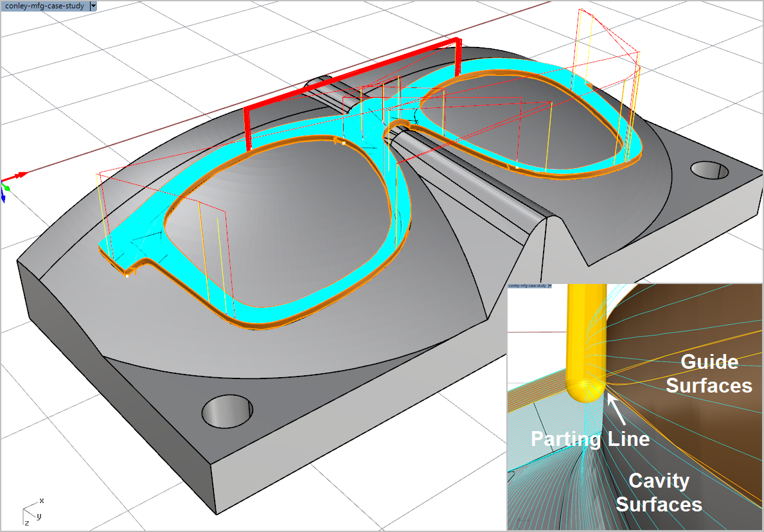Click the yellow ball-mill cutter in the inset
Image resolution: width=764 pixels, height=532 pixels.
(x=583, y=347)
